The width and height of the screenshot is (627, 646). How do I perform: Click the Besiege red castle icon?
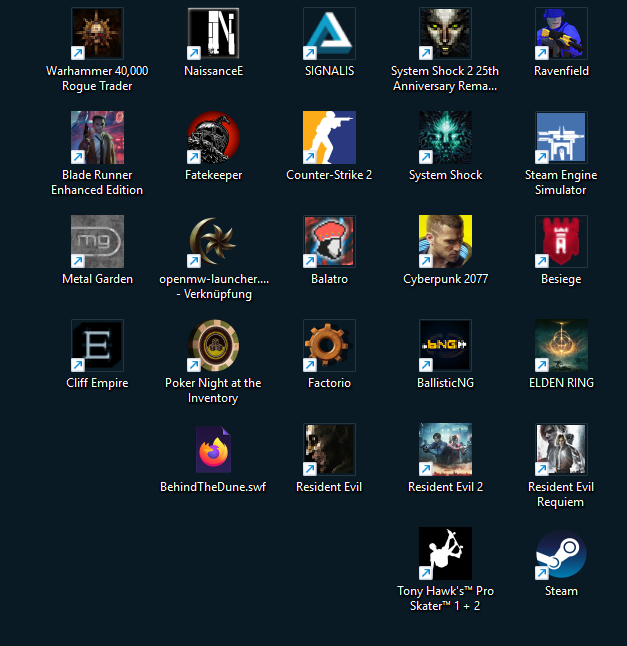point(561,241)
